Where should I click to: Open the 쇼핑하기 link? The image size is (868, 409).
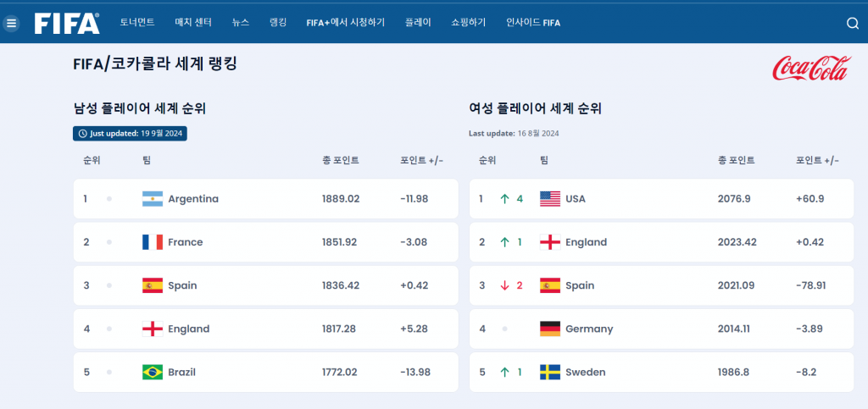pyautogui.click(x=469, y=23)
